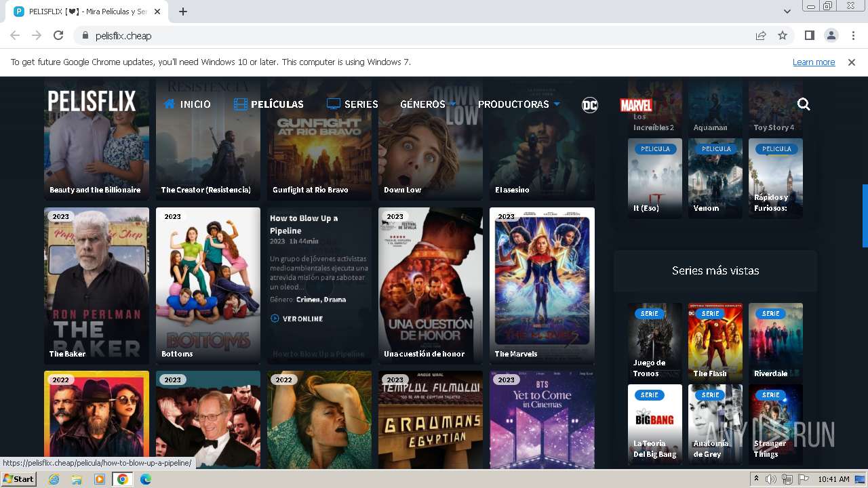Expand the GÉNEROS dropdown menu
The width and height of the screenshot is (868, 488).
(428, 104)
